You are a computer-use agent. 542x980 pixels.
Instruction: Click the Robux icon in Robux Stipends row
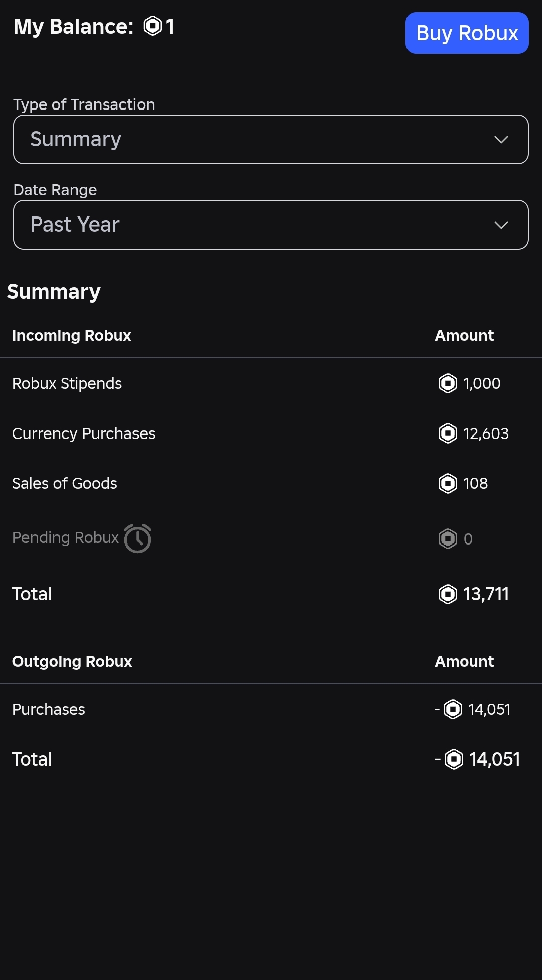[x=448, y=383]
